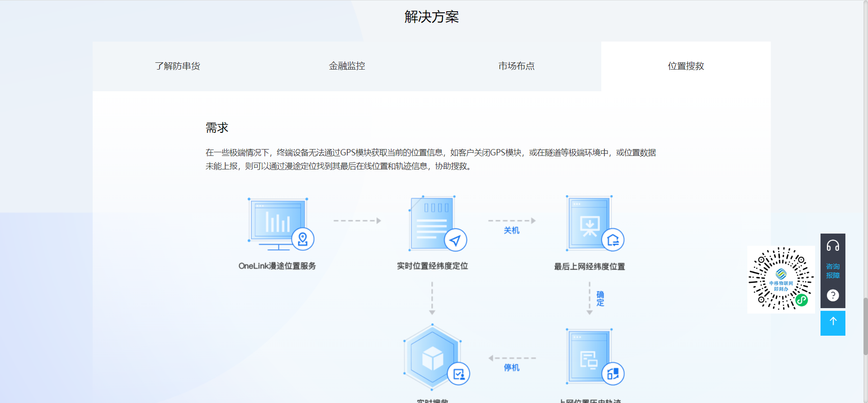This screenshot has height=403, width=868.
Task: Click the headset customer service icon
Action: [833, 246]
